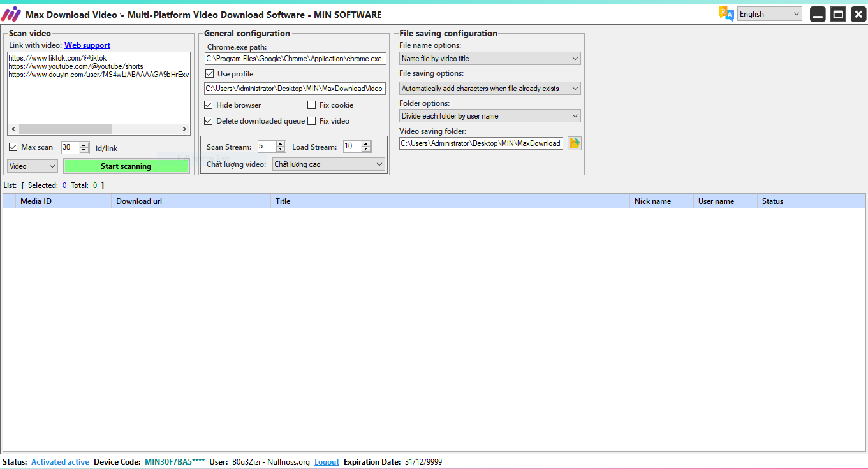The image size is (868, 469).
Task: Expand the File name options dropdown
Action: (x=490, y=59)
